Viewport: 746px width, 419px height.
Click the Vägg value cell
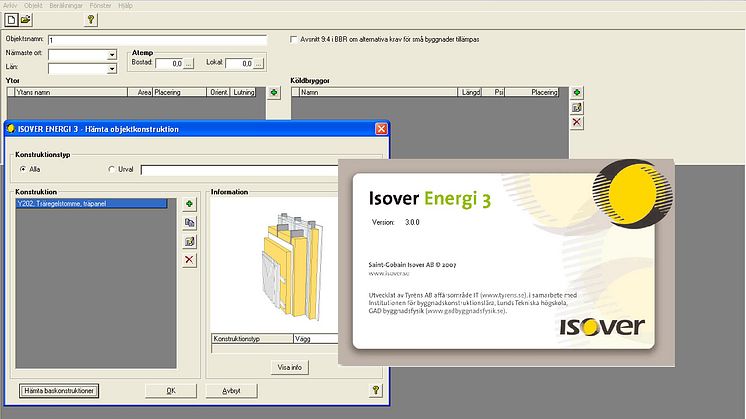pyautogui.click(x=315, y=339)
